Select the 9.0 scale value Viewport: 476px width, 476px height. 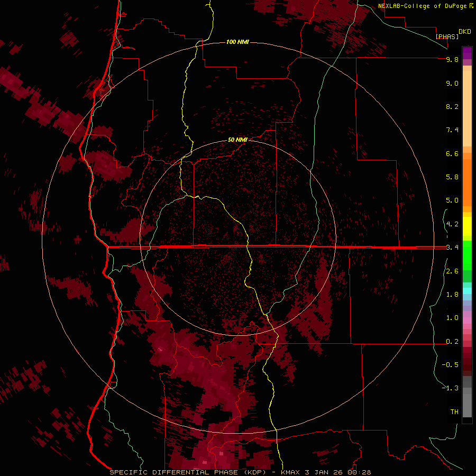point(452,83)
